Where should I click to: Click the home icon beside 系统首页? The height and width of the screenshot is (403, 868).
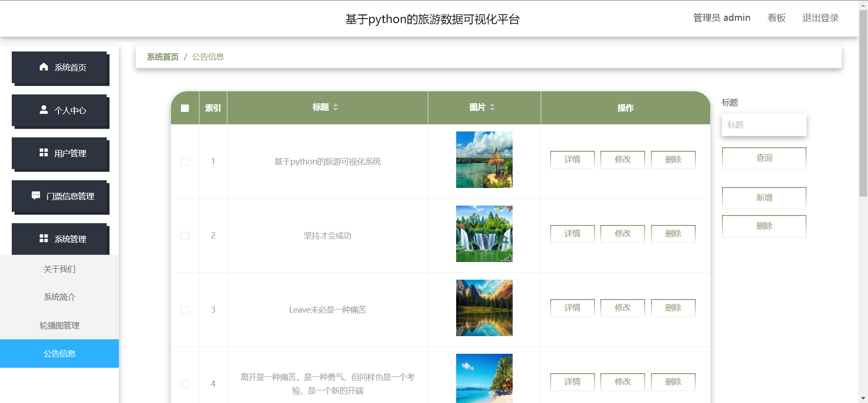coord(44,67)
